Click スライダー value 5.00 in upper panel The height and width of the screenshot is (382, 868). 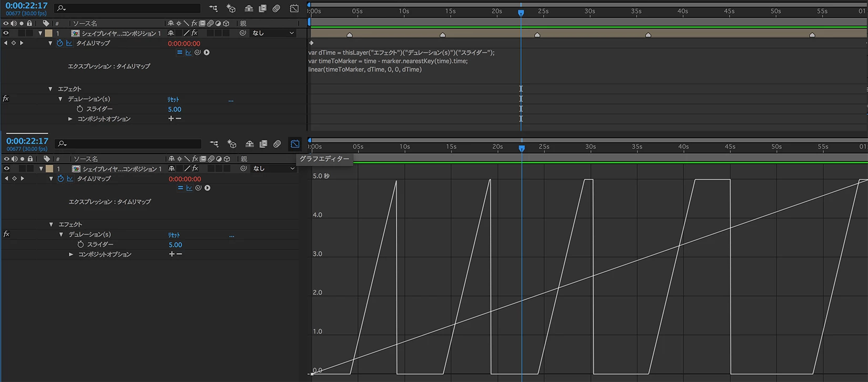click(x=175, y=109)
